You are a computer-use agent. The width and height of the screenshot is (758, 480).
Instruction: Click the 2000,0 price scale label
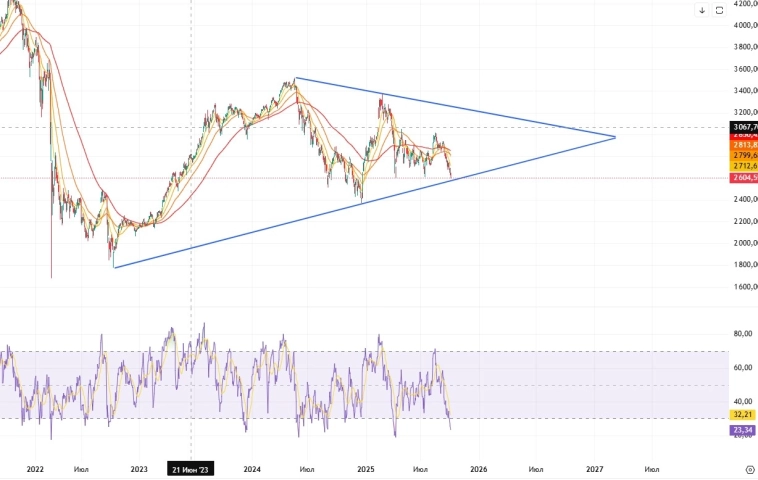(745, 243)
